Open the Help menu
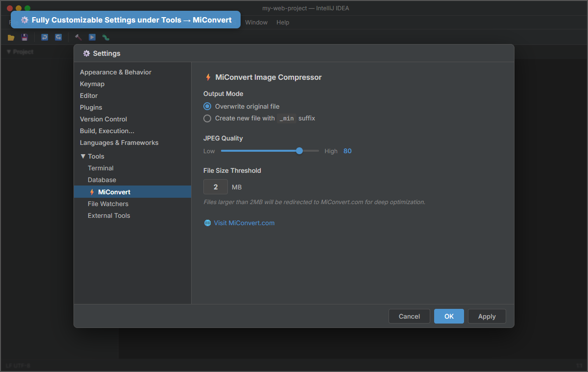Viewport: 588px width, 372px height. [x=283, y=22]
